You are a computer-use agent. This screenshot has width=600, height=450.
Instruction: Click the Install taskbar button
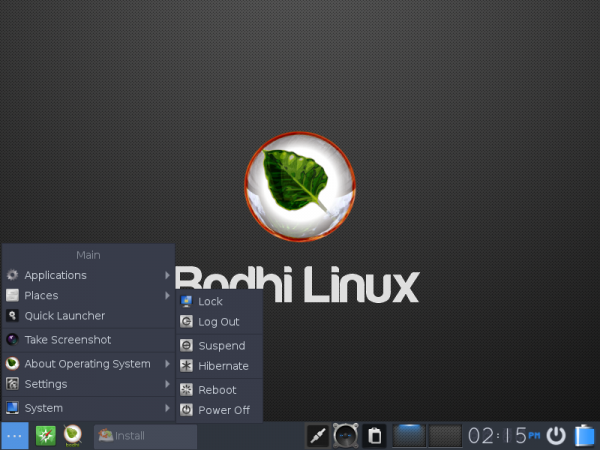tap(145, 436)
